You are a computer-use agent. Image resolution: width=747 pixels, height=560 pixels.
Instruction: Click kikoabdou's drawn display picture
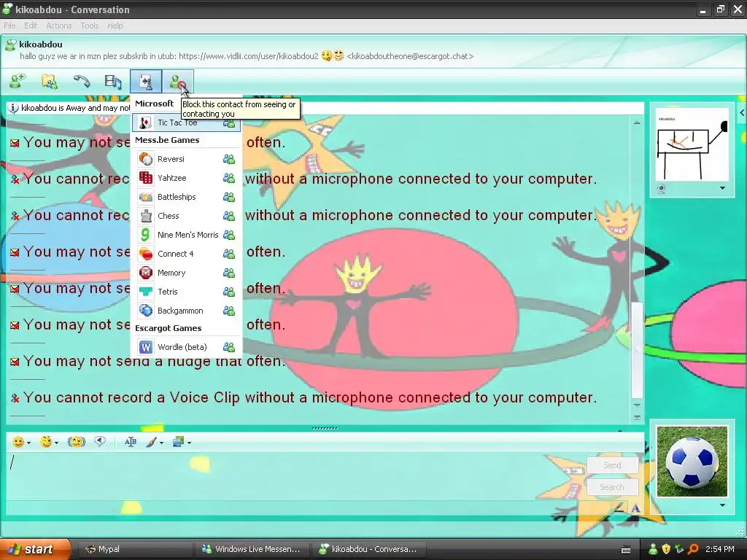coord(692,144)
